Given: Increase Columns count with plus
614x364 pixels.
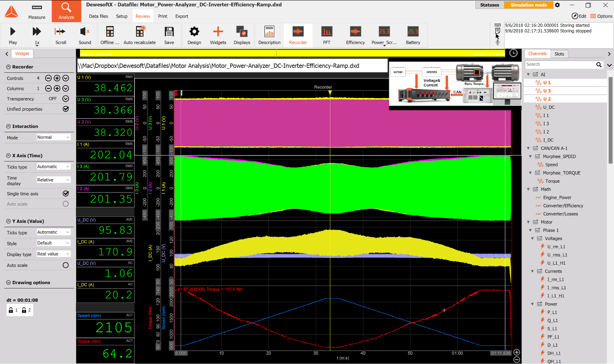Looking at the screenshot, I should [57, 88].
